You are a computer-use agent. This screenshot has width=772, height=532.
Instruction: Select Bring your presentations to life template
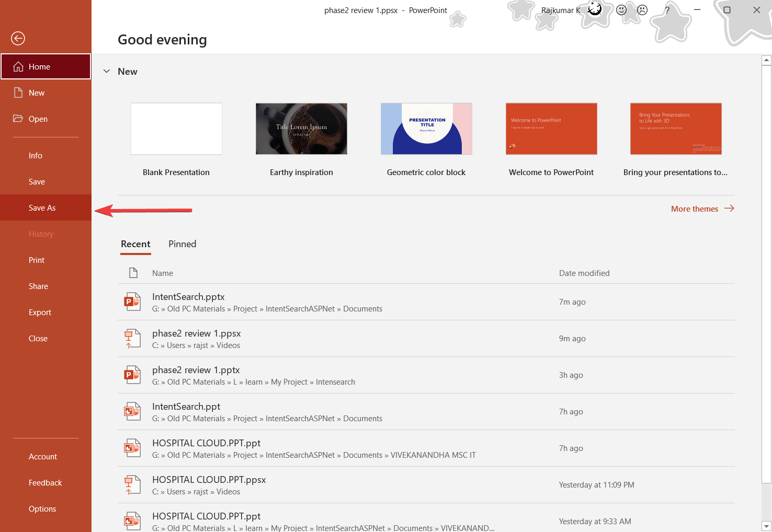point(676,129)
